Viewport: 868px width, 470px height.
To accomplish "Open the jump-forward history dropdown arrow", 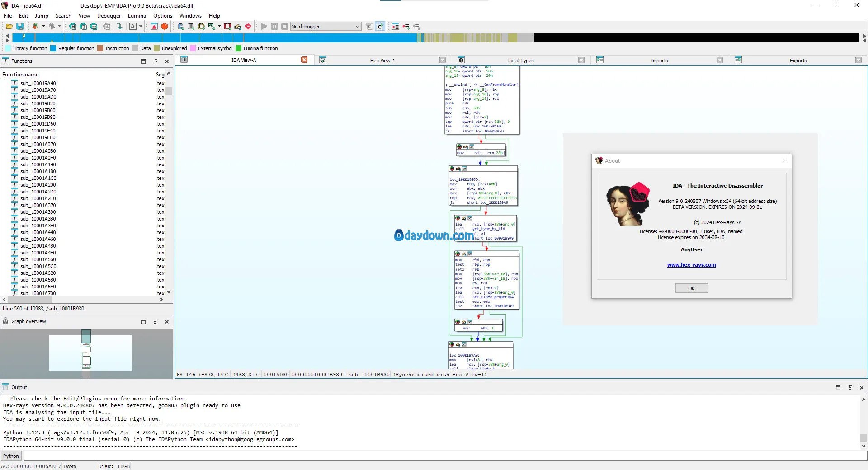I will tap(59, 27).
